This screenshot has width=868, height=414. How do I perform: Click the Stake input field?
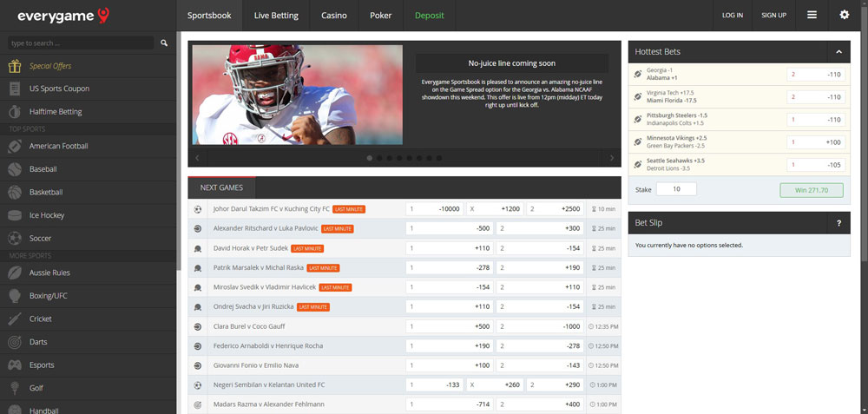(676, 189)
